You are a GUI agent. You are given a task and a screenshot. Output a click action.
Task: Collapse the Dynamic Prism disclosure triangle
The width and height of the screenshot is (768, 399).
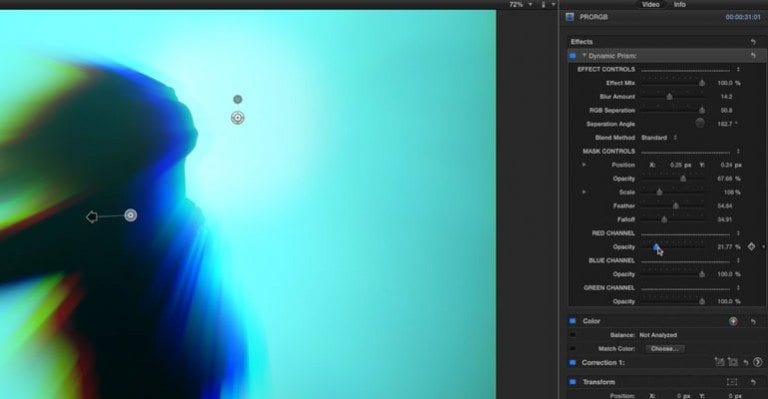click(x=584, y=56)
